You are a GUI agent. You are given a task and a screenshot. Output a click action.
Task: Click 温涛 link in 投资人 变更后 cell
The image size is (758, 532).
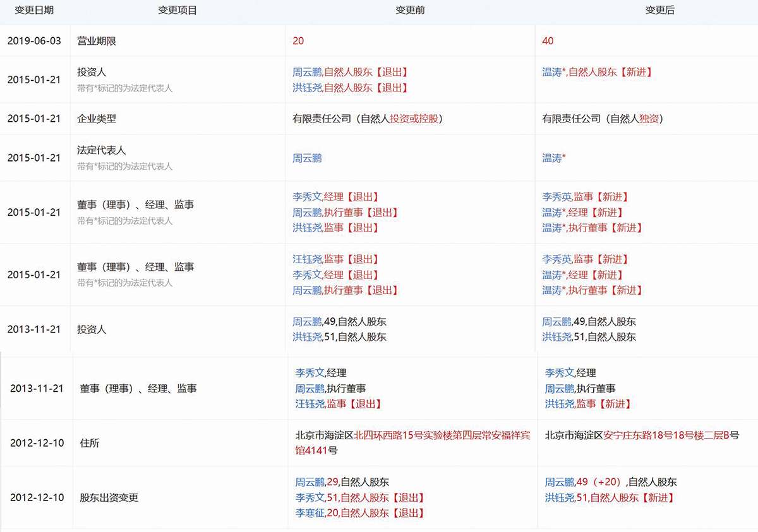coord(551,72)
